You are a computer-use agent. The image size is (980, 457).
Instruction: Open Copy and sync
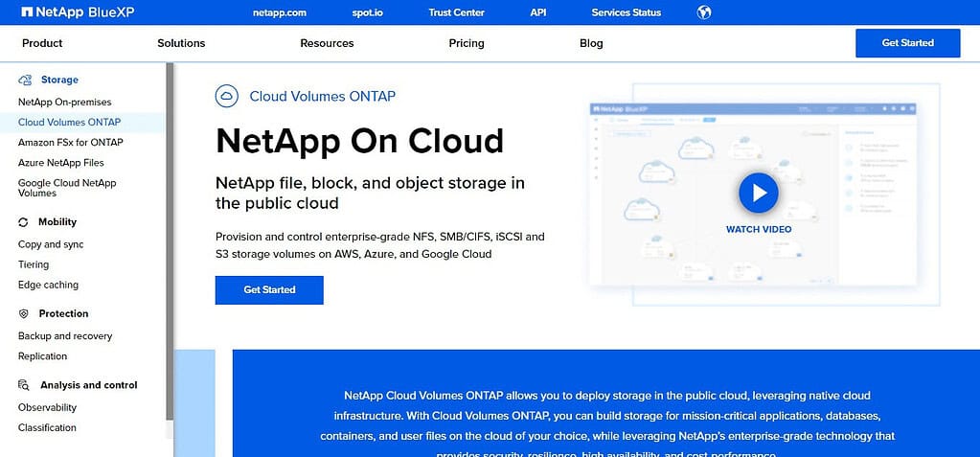[51, 244]
